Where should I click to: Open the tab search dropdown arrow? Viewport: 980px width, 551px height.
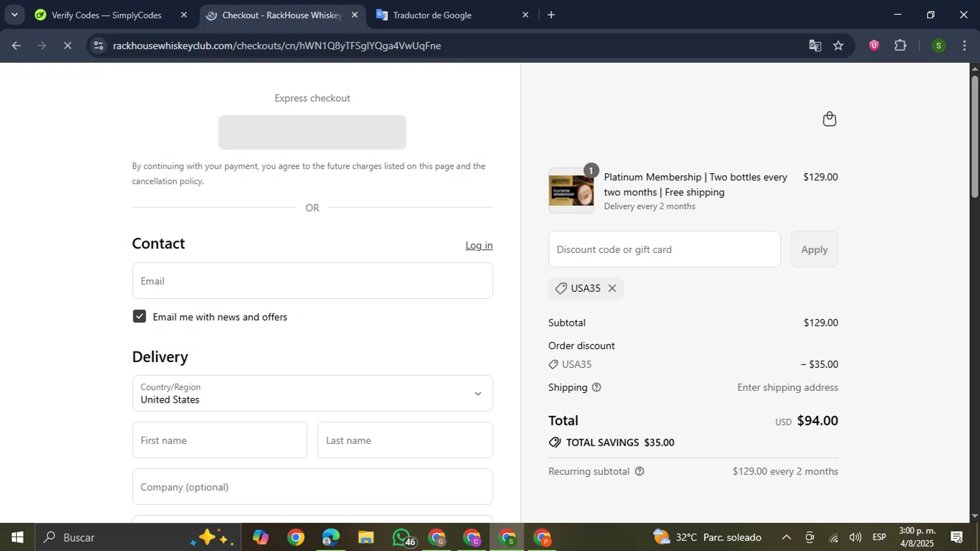coord(14,14)
